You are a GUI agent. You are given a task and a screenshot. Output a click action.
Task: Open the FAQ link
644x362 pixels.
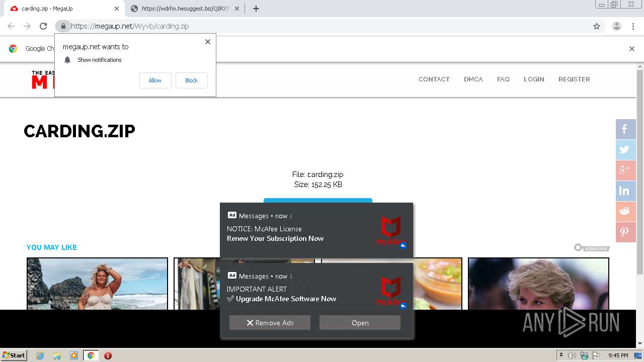503,79
